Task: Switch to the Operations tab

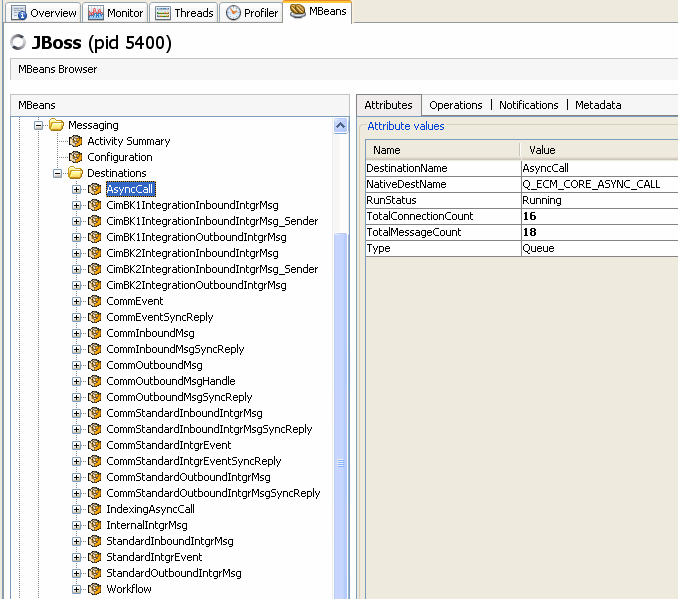Action: click(455, 105)
